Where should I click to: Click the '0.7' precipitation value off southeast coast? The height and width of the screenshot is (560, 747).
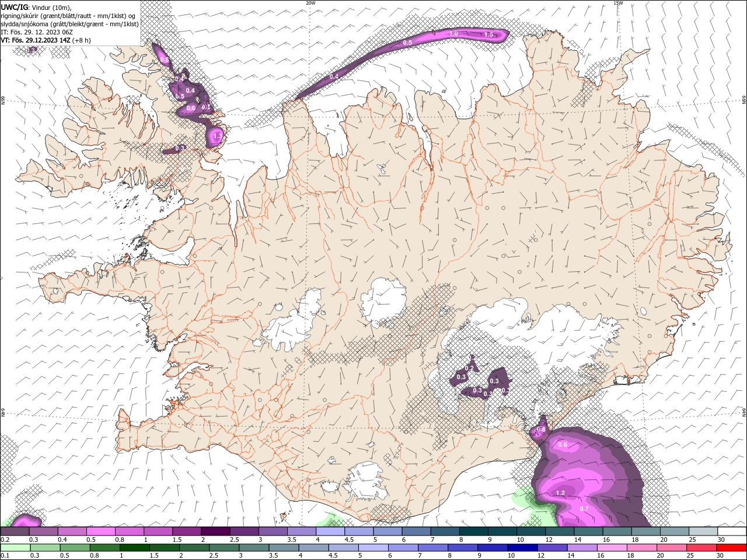click(x=584, y=509)
